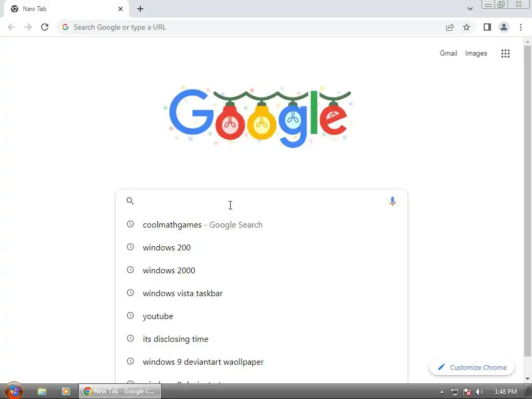Viewport: 532px width, 399px height.
Task: Select the New Tab browser tab
Action: tap(66, 9)
